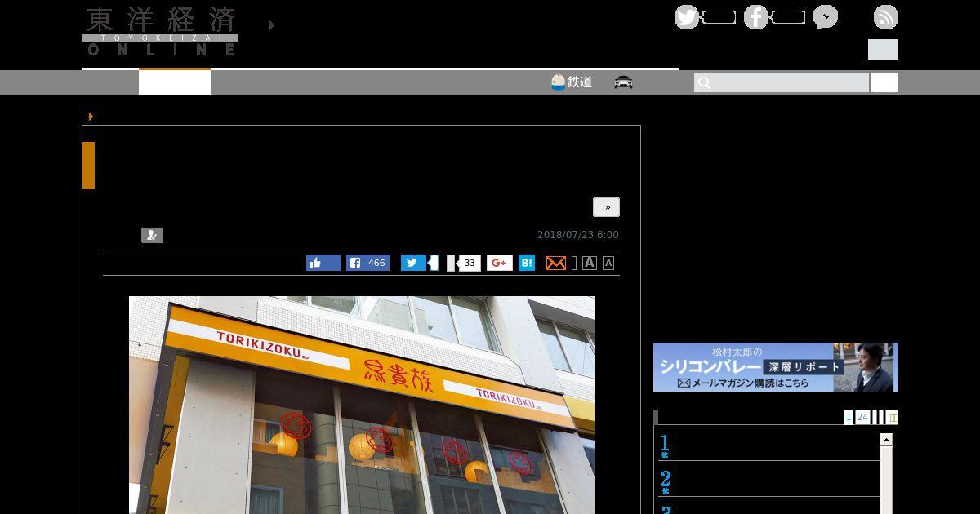Click the article date 2018/07/23 6:00
The height and width of the screenshot is (514, 980).
coord(578,235)
